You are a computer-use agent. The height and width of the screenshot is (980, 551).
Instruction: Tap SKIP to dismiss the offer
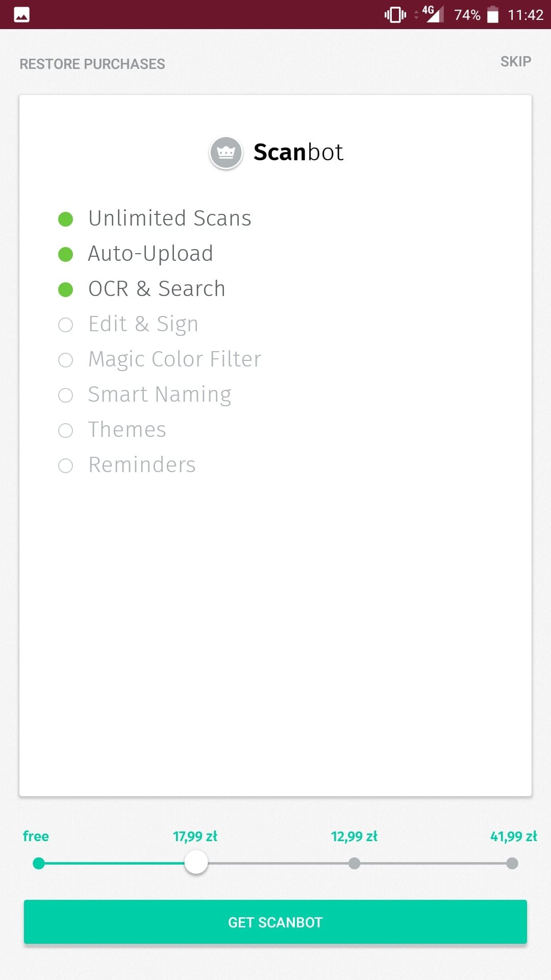tap(516, 62)
